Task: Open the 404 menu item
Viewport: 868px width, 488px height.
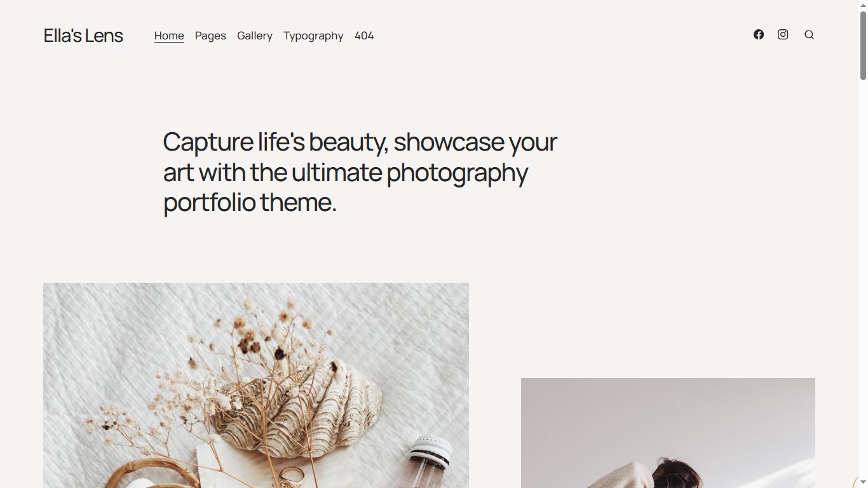Action: click(x=364, y=36)
